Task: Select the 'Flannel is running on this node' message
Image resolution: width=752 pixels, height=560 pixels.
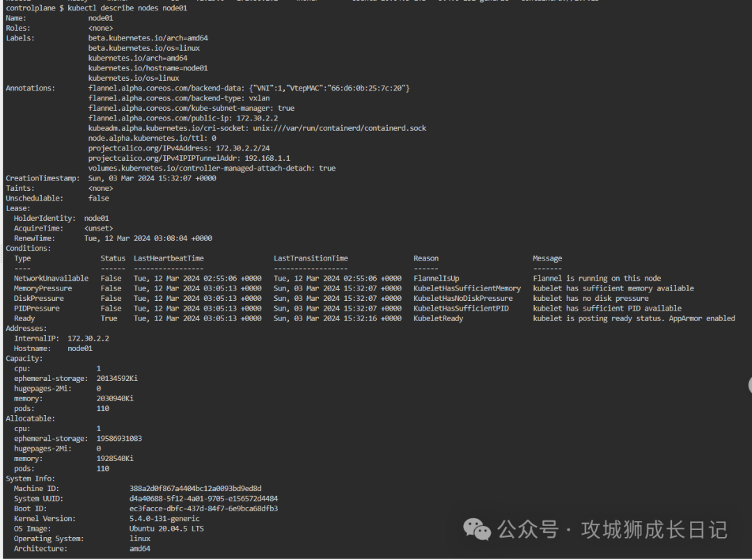Action: 597,279
